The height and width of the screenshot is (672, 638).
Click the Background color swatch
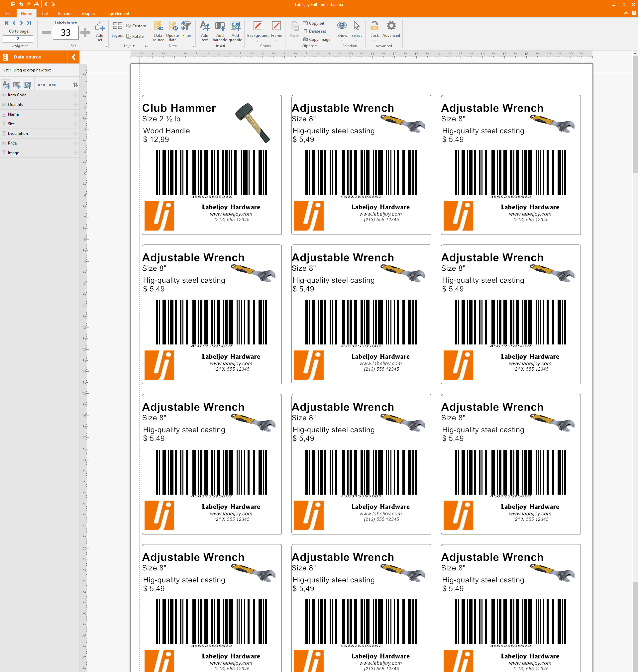258,26
